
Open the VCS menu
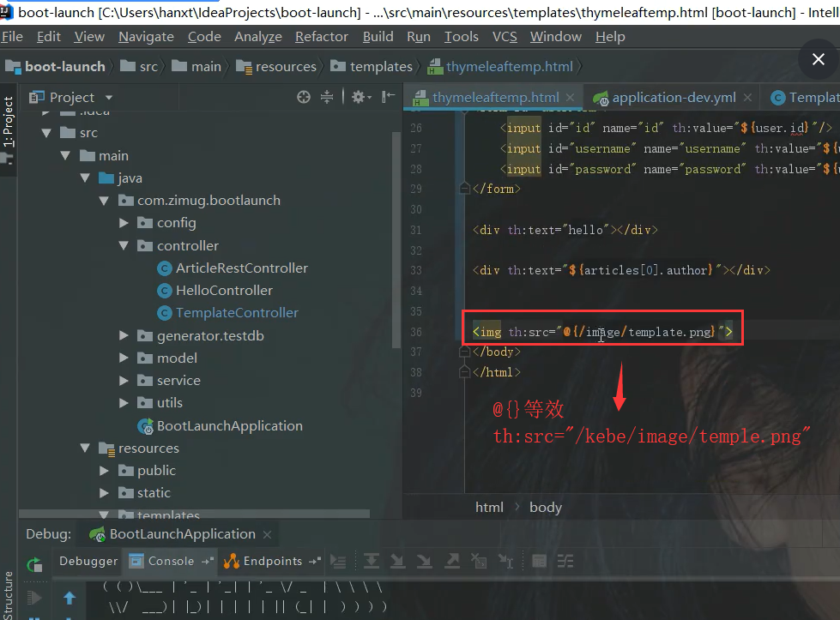pos(505,36)
